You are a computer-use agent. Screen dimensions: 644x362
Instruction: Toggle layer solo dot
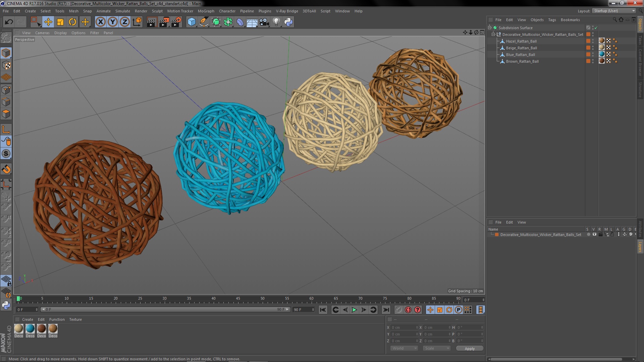pos(588,235)
